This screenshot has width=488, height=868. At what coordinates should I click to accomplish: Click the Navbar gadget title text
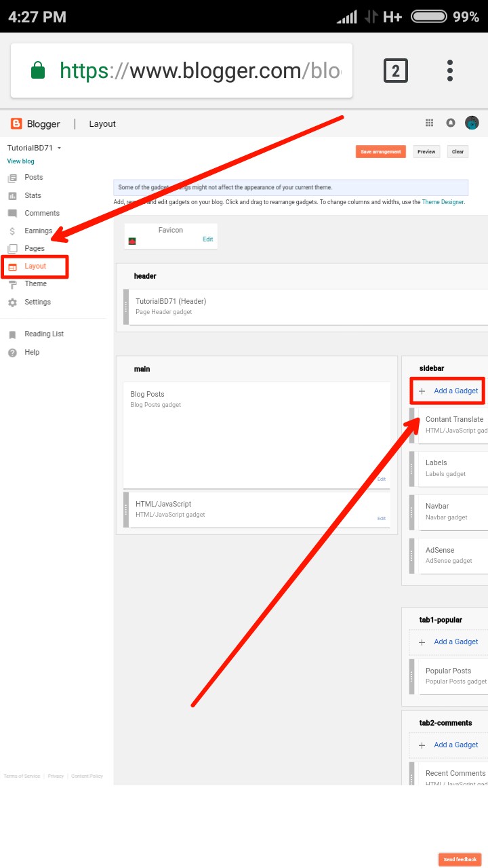tap(437, 507)
